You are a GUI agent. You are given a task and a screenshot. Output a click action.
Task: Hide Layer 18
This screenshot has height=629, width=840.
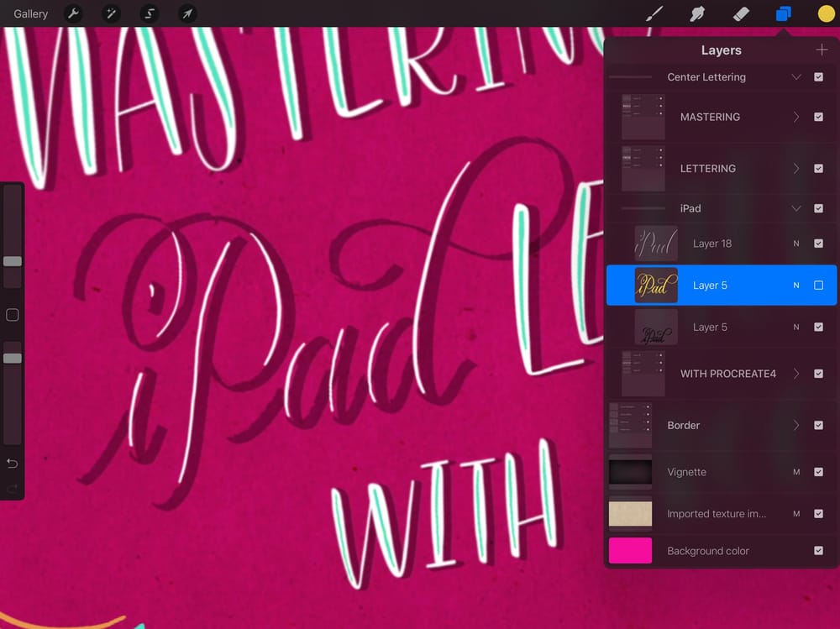tap(818, 244)
